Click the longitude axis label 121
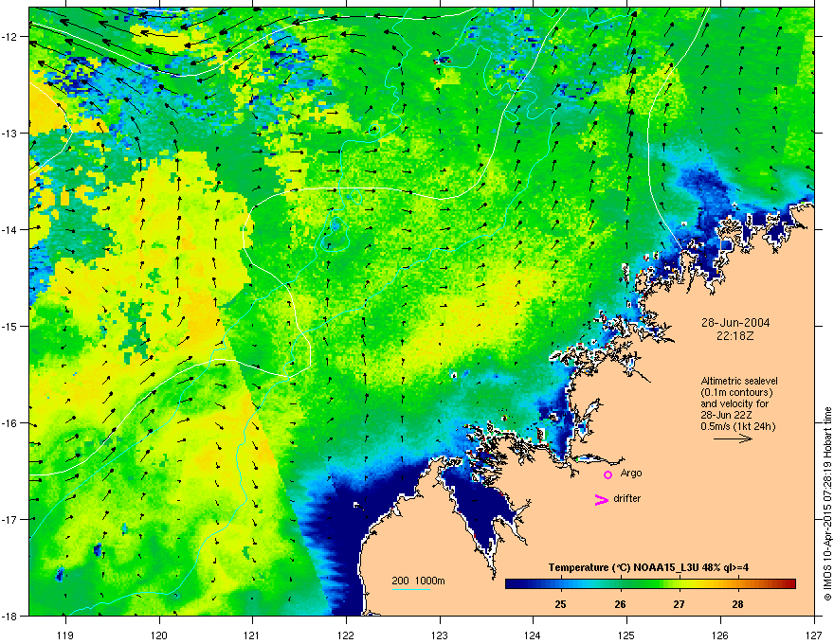This screenshot has height=644, width=834. tap(252, 635)
